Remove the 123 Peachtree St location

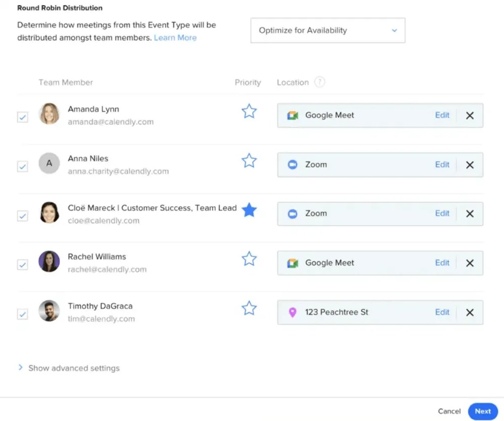coord(470,313)
